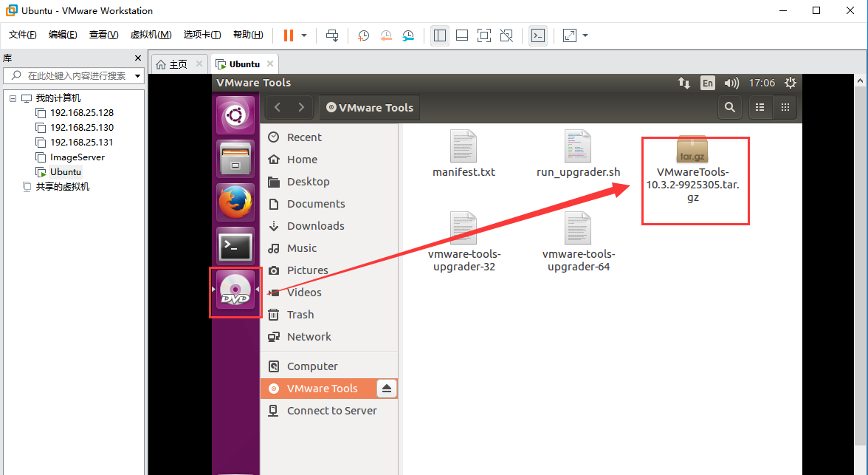
Task: Select the manifest.txt file
Action: [464, 154]
